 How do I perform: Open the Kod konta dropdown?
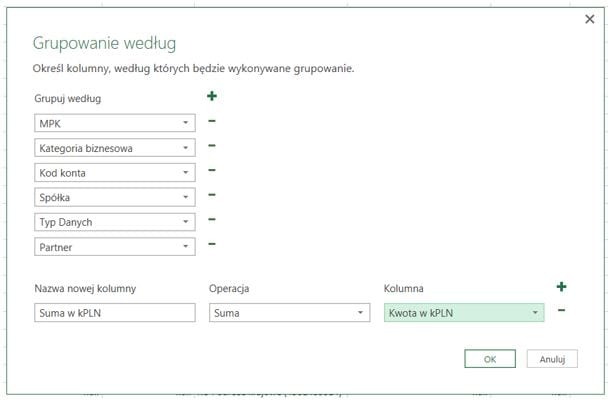tap(186, 172)
